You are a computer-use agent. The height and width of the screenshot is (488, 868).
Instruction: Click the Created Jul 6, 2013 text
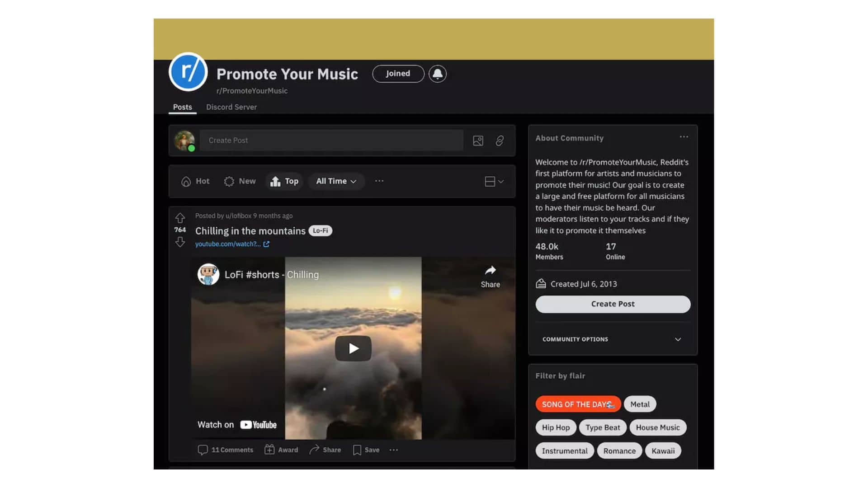[584, 284]
